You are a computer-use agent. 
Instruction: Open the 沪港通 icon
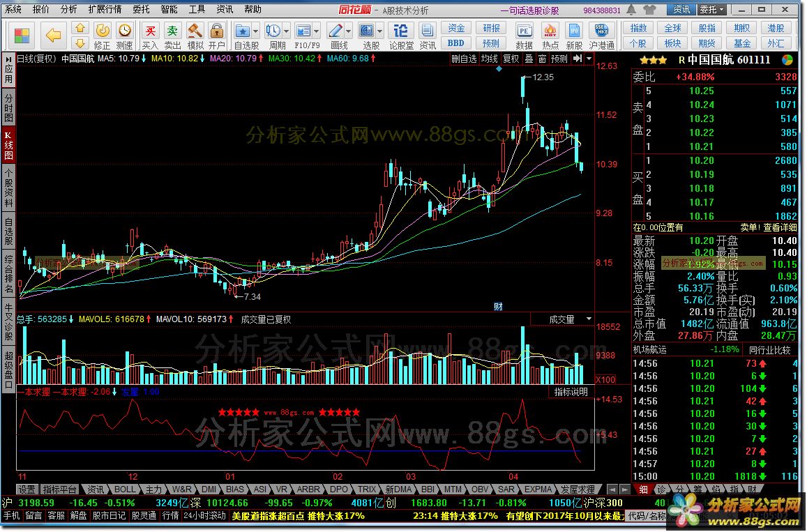pos(601,36)
